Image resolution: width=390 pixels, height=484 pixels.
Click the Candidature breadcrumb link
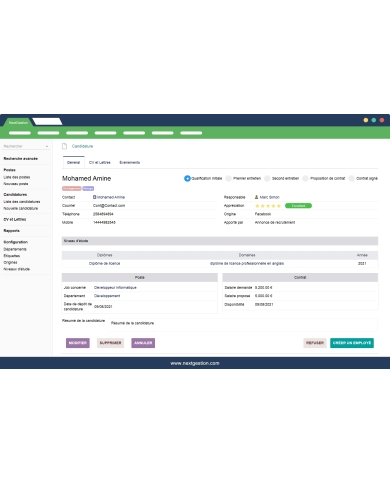[x=82, y=146]
